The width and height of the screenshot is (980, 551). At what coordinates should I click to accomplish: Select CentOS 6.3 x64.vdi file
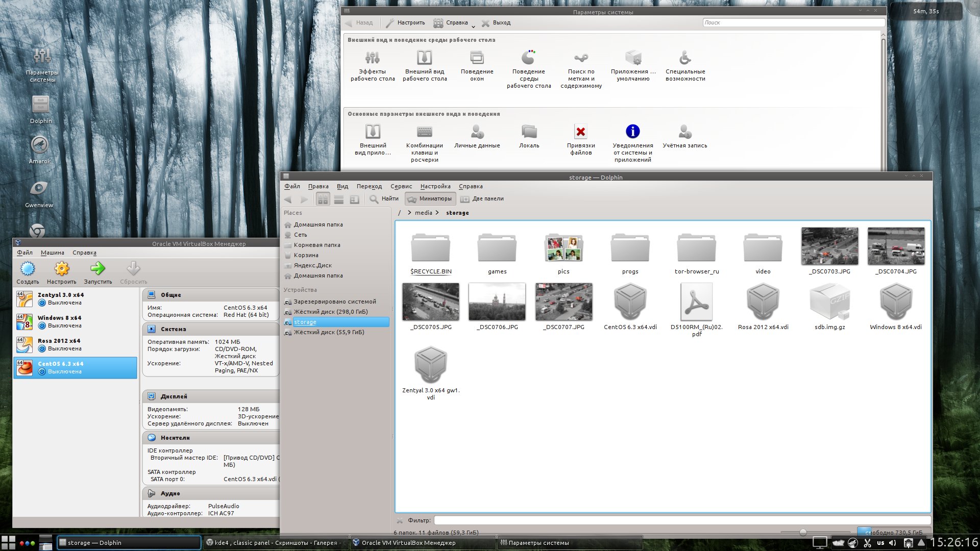tap(630, 307)
